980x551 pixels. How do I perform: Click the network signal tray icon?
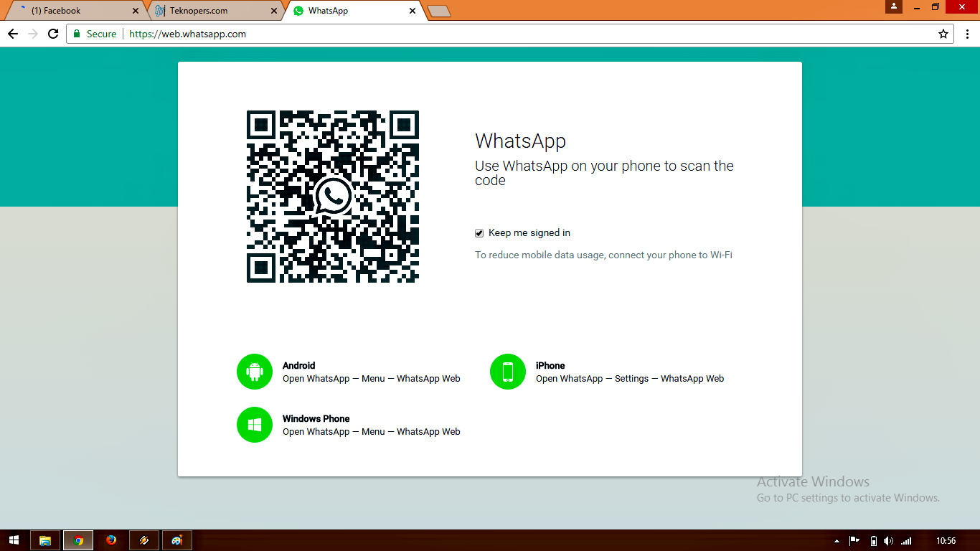pos(906,541)
